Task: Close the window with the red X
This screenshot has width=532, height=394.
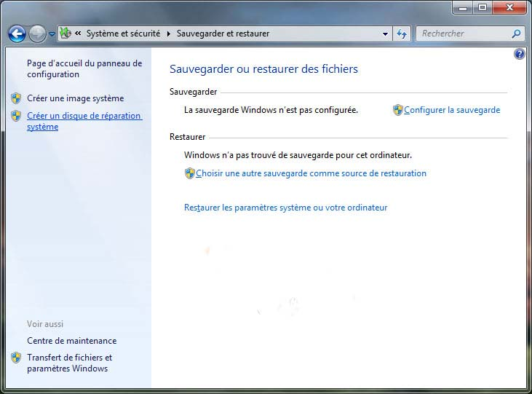Action: click(x=509, y=7)
